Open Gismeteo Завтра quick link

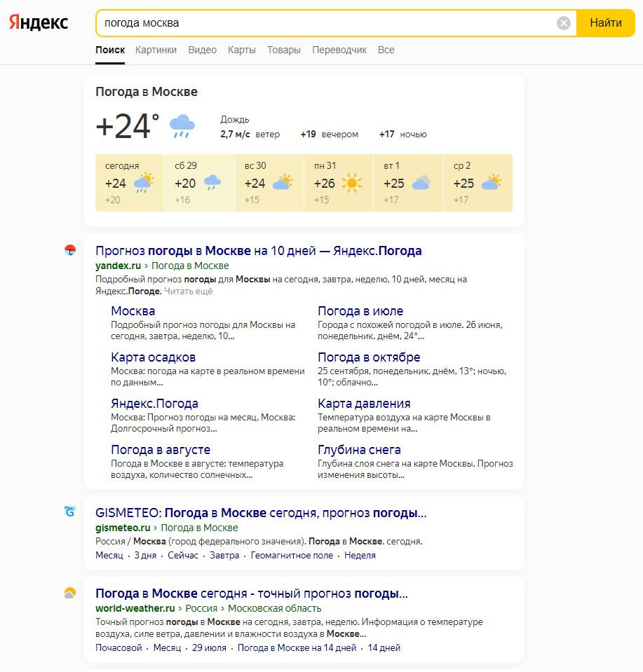(x=224, y=556)
